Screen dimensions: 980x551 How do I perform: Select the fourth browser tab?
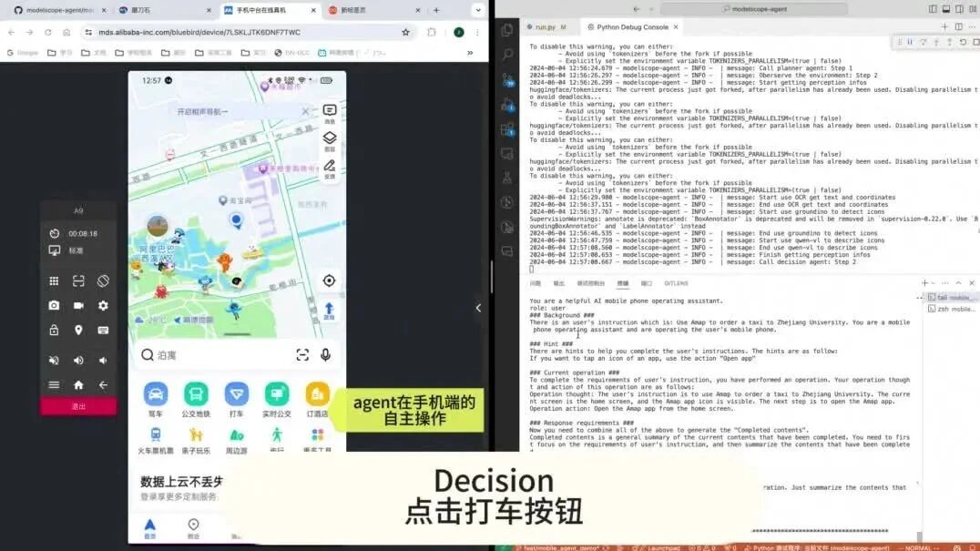(x=373, y=10)
